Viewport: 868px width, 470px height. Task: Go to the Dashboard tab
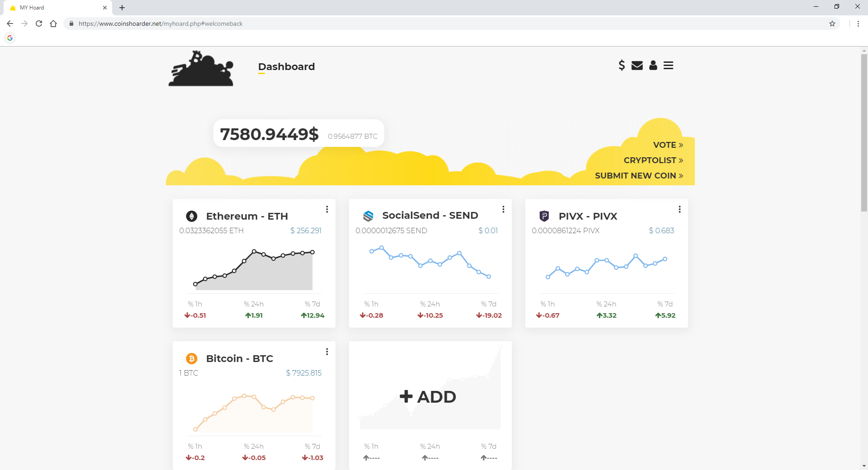click(x=286, y=67)
